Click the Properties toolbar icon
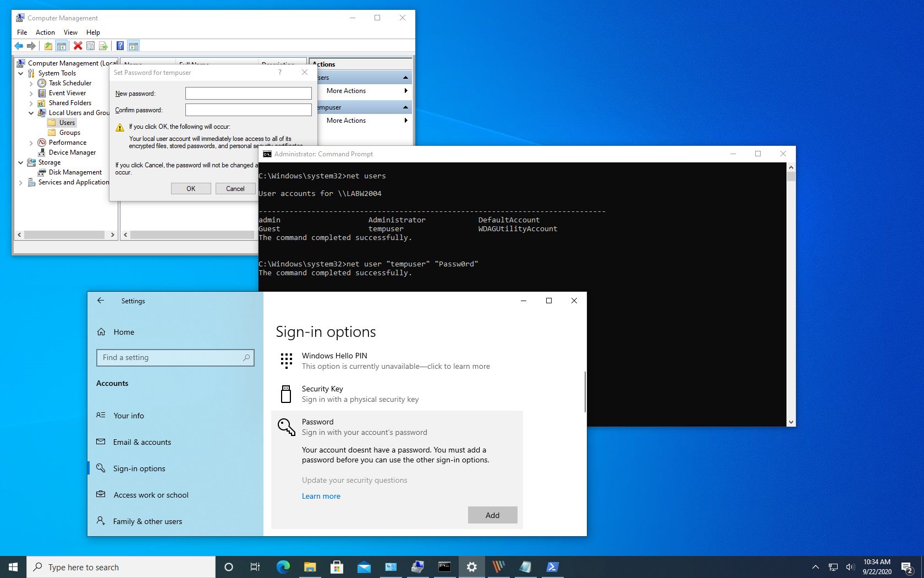The image size is (924, 578). (91, 46)
